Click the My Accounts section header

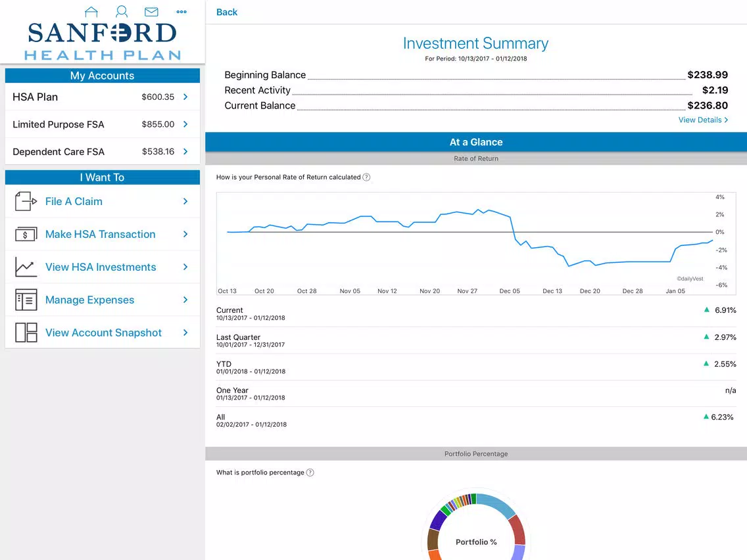[x=103, y=76]
